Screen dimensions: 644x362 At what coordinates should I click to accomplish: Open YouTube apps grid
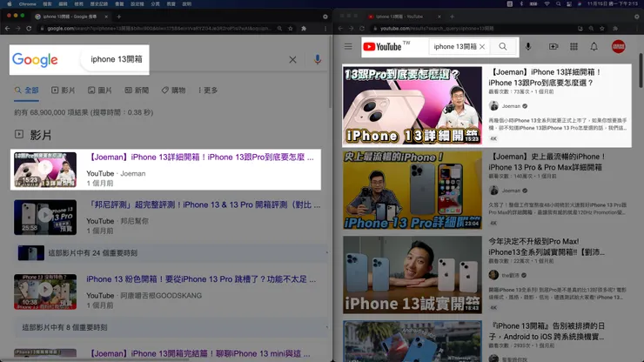pyautogui.click(x=574, y=46)
